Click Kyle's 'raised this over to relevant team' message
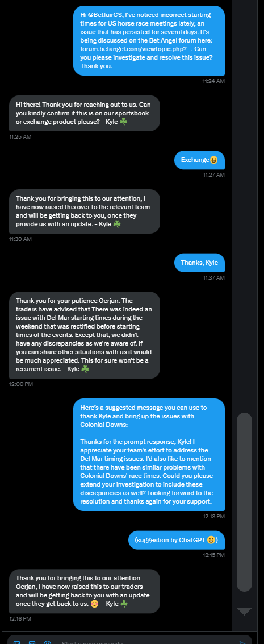Screen dimensions: 264x644 (x=85, y=211)
